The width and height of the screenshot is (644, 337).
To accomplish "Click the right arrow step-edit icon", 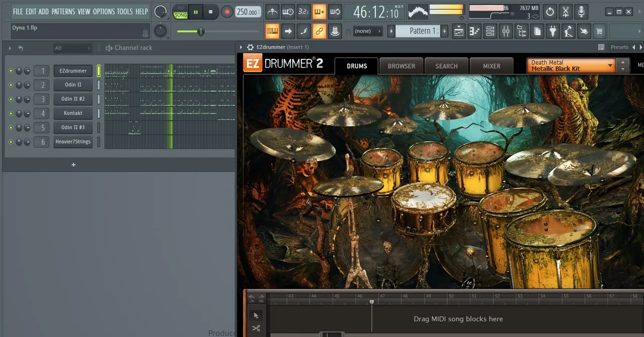I will point(288,31).
